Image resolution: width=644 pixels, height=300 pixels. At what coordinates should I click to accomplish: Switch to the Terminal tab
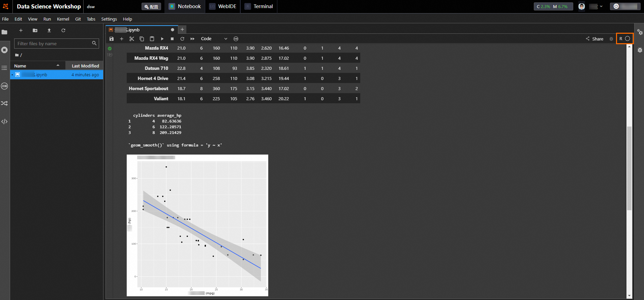pos(259,6)
